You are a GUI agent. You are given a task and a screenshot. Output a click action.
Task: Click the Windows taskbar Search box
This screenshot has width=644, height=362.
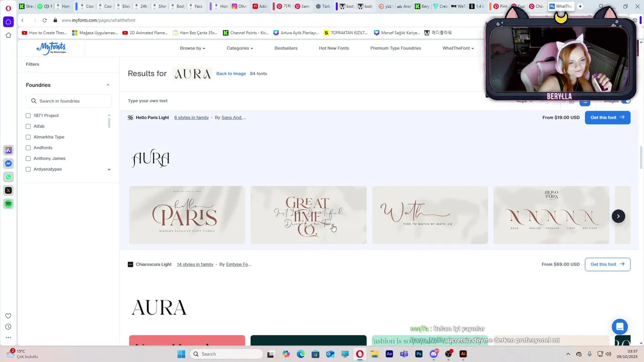tap(226, 354)
